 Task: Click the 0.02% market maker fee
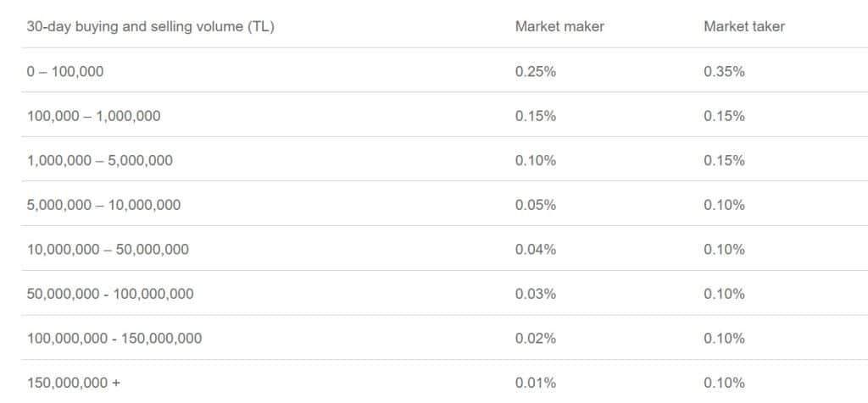pos(535,339)
